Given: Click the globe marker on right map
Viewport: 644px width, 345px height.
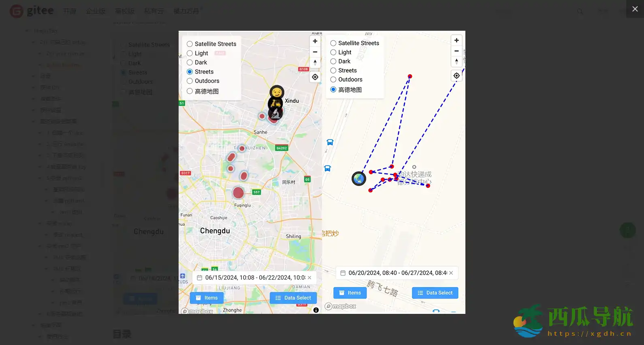Looking at the screenshot, I should pos(359,178).
